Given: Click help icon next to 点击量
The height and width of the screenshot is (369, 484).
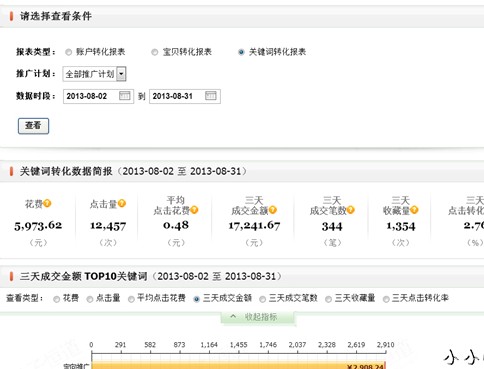Looking at the screenshot, I should click(122, 203).
